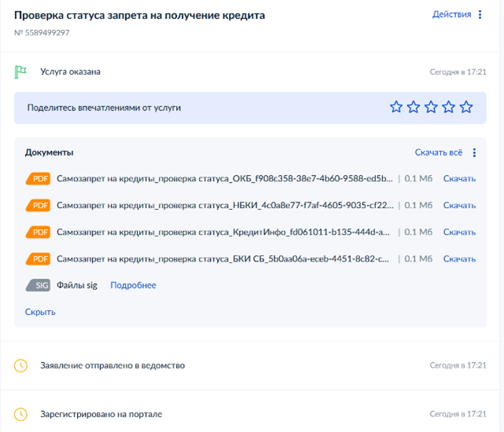The image size is (504, 432).
Task: Click the PDF icon for ОКБ document
Action: pyautogui.click(x=38, y=179)
